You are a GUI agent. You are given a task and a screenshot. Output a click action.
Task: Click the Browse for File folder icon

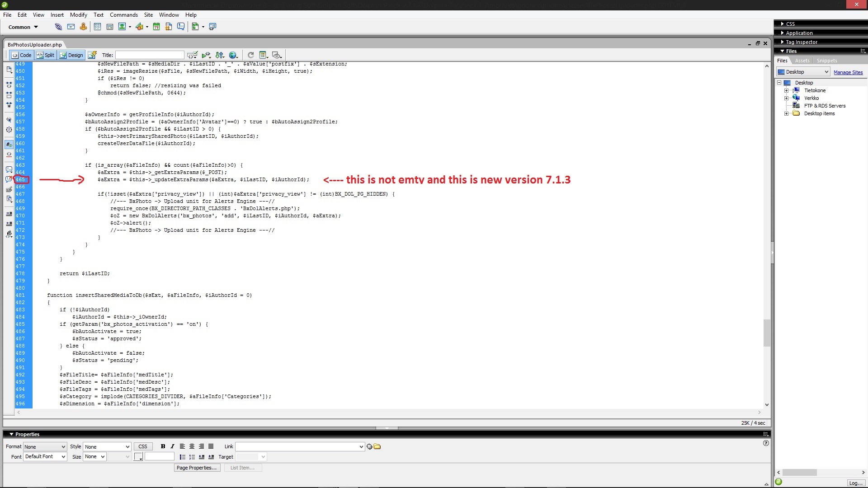coord(377,447)
